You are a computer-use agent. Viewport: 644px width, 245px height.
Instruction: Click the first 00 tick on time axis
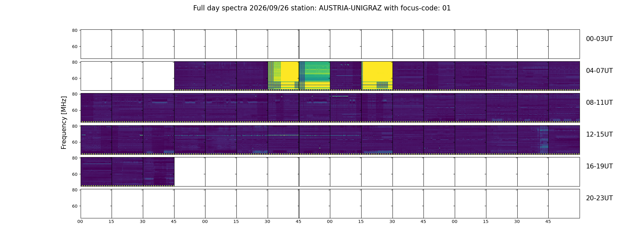[x=80, y=221]
